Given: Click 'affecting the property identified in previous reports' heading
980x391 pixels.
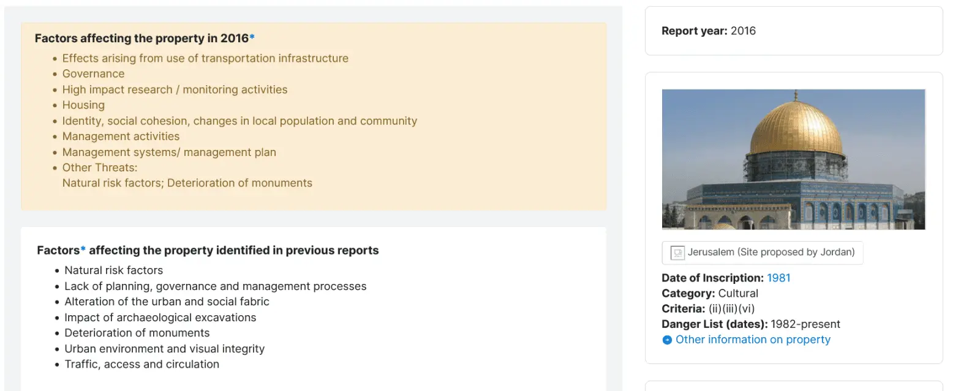Looking at the screenshot, I should [x=234, y=250].
